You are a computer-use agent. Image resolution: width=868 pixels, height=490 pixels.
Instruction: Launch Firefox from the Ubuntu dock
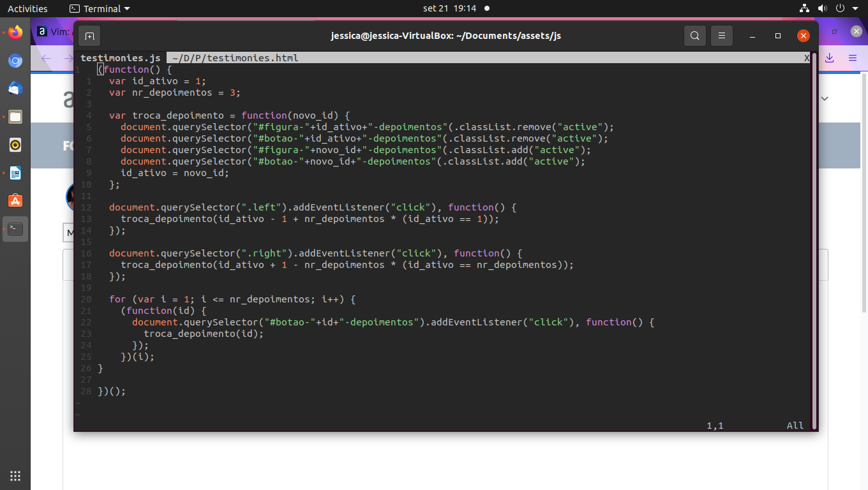(x=15, y=32)
